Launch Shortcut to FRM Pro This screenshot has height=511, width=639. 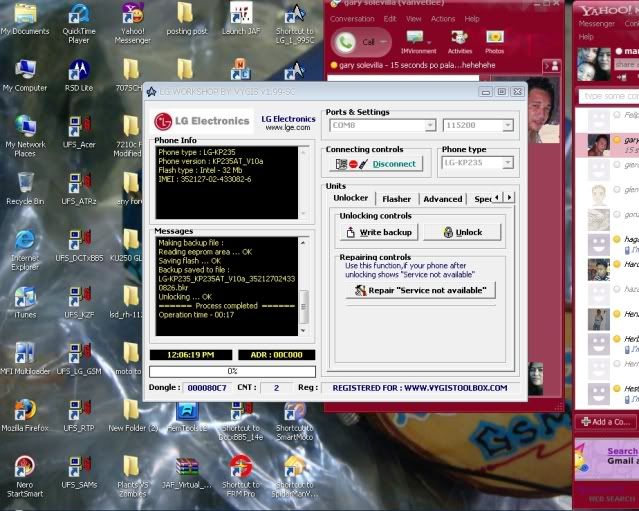pos(241,476)
